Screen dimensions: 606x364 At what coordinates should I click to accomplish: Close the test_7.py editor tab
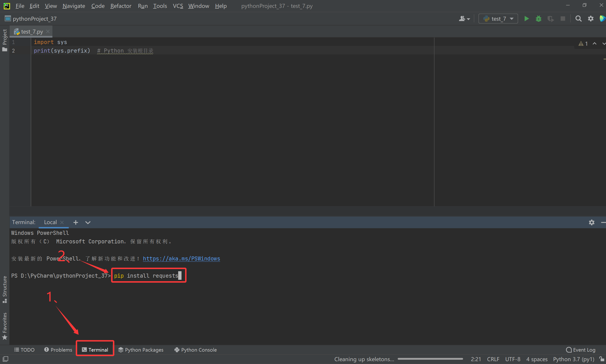click(x=48, y=31)
